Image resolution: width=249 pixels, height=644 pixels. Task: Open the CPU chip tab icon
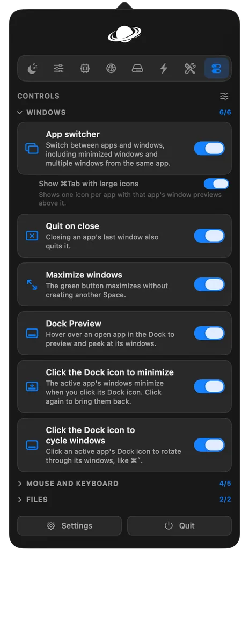tap(85, 68)
